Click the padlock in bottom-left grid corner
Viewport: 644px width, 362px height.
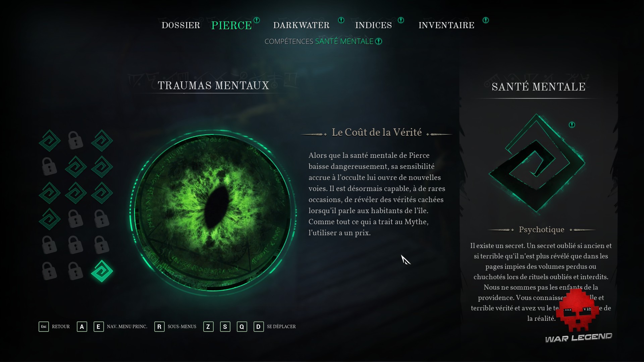pyautogui.click(x=49, y=271)
